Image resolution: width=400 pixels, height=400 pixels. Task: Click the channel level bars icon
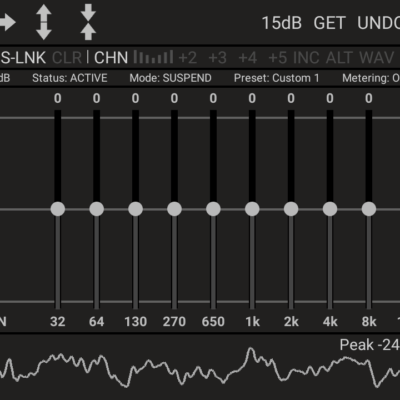(153, 57)
